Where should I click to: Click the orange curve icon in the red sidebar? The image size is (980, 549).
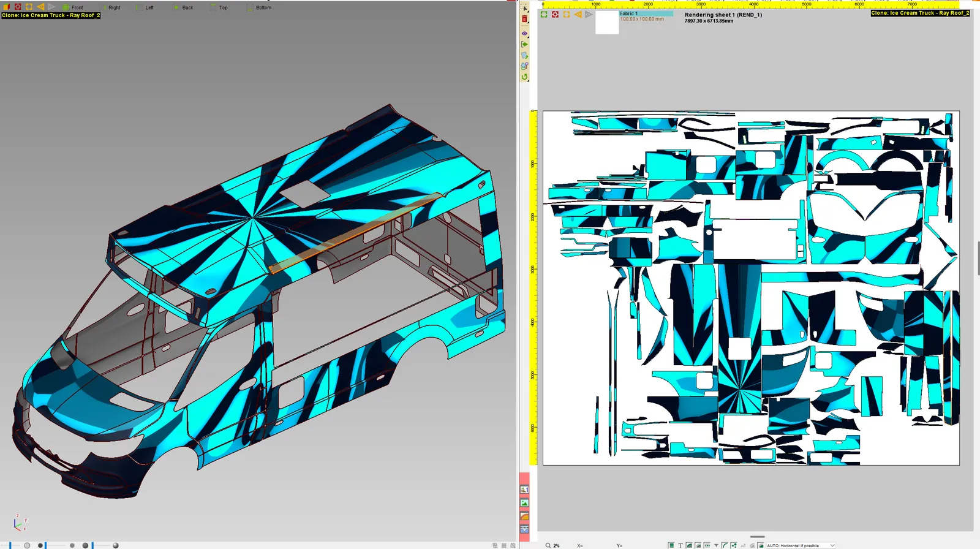524,516
